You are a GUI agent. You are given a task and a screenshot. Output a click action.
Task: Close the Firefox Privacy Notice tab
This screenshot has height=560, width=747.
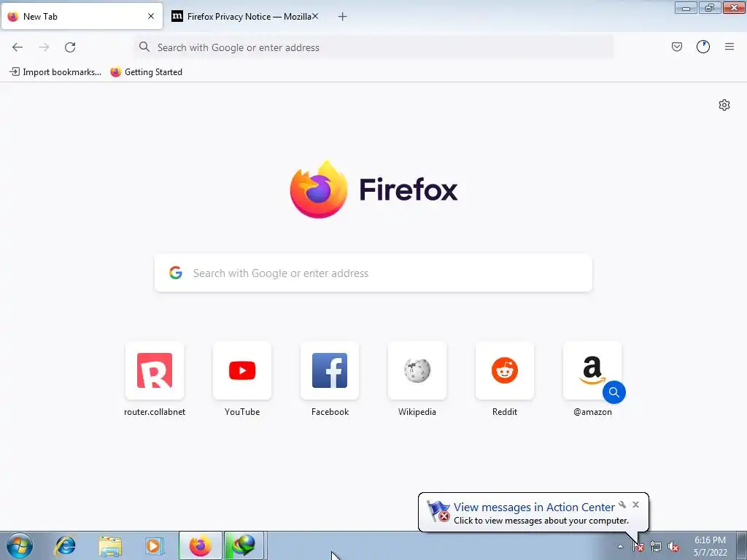pos(315,16)
